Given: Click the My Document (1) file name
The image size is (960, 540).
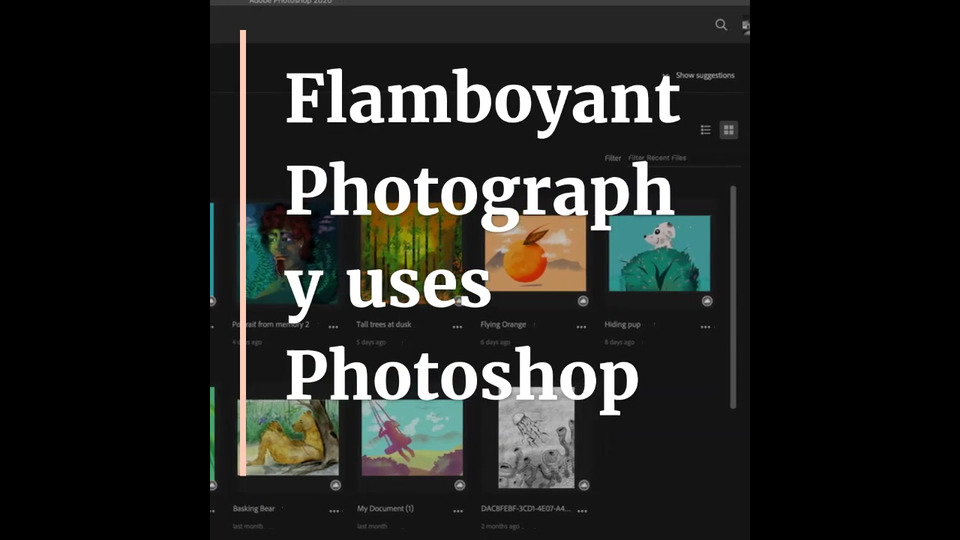Looking at the screenshot, I should pyautogui.click(x=386, y=508).
